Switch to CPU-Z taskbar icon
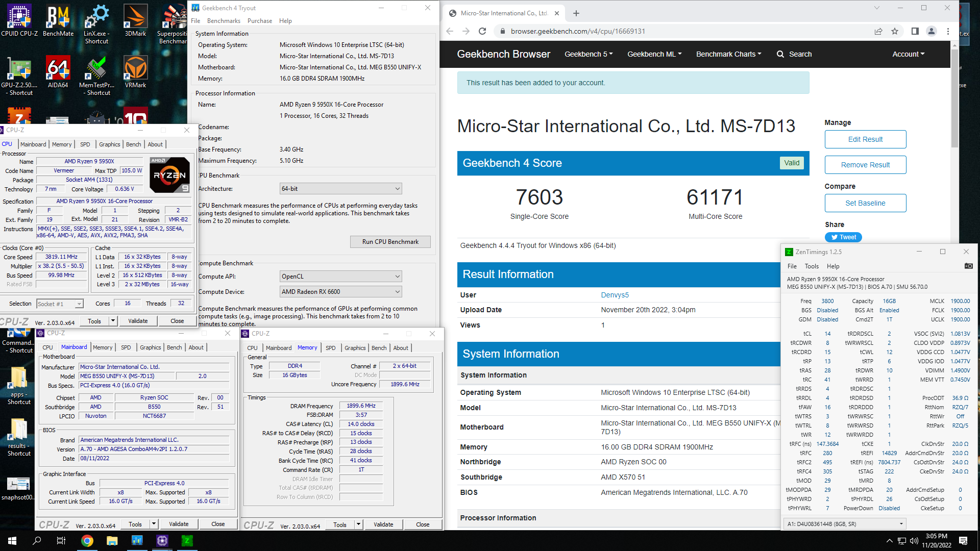 (162, 541)
